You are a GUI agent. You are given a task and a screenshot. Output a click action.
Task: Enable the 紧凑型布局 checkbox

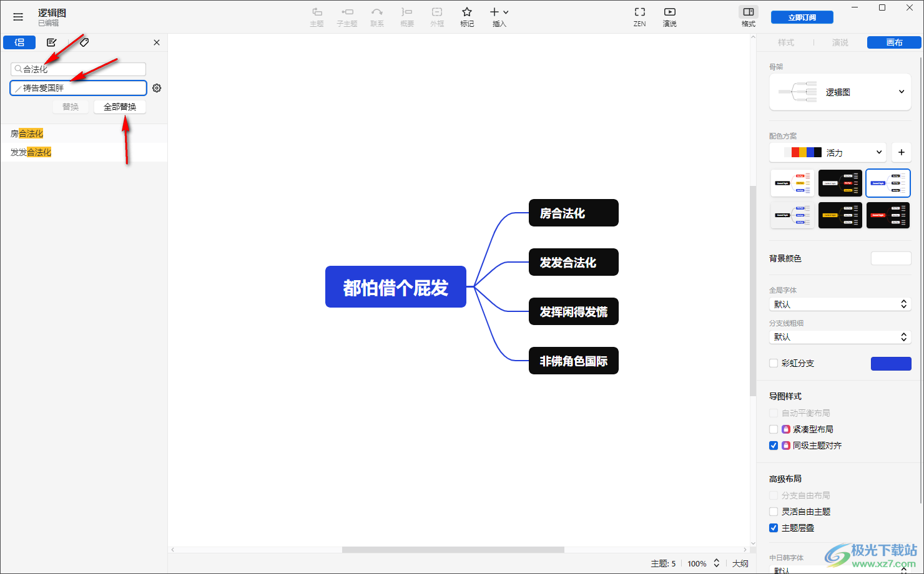(774, 429)
